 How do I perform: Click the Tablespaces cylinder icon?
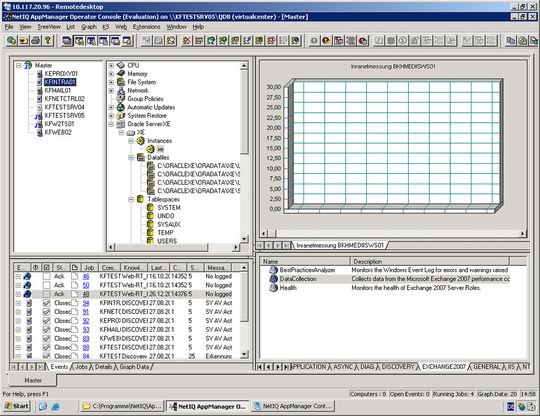pos(141,199)
